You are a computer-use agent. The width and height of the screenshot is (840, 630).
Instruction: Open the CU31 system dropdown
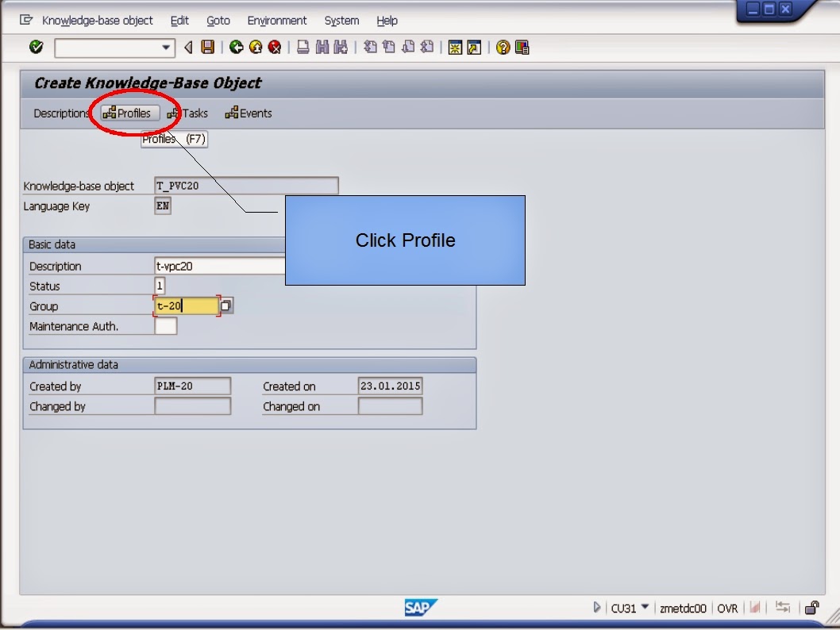(x=643, y=608)
